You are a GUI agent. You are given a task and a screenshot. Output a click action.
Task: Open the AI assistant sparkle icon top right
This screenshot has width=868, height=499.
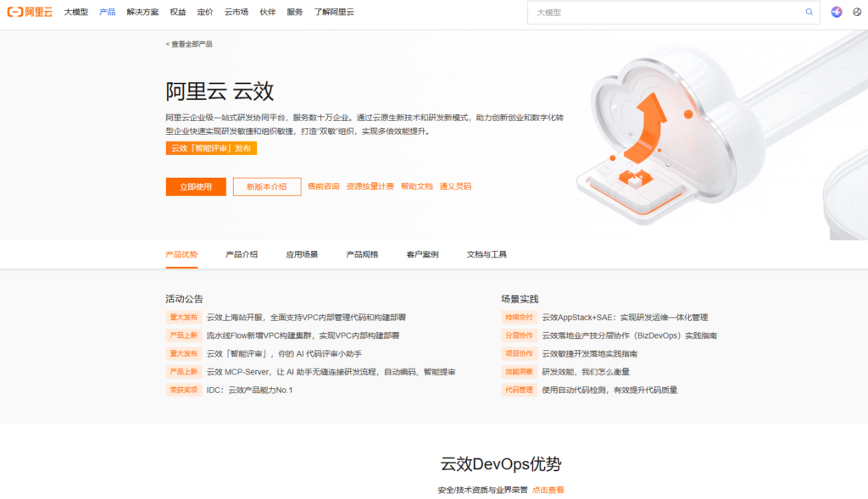click(x=836, y=12)
